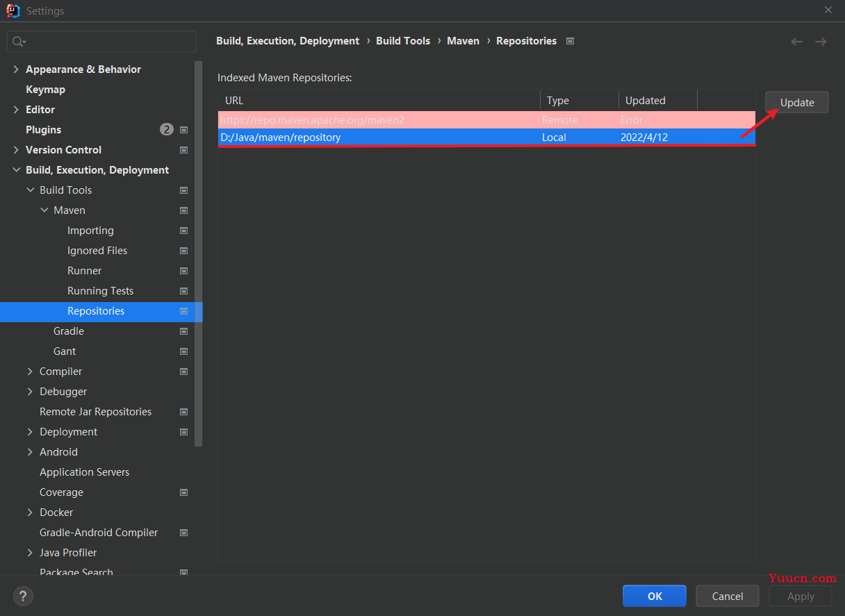Click the project icon on the Running Tests row

184,291
